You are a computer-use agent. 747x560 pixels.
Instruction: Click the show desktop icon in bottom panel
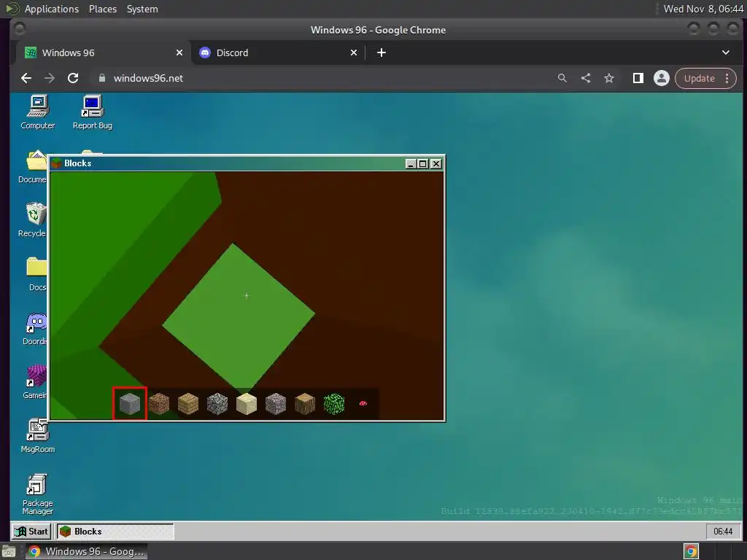click(x=9, y=551)
